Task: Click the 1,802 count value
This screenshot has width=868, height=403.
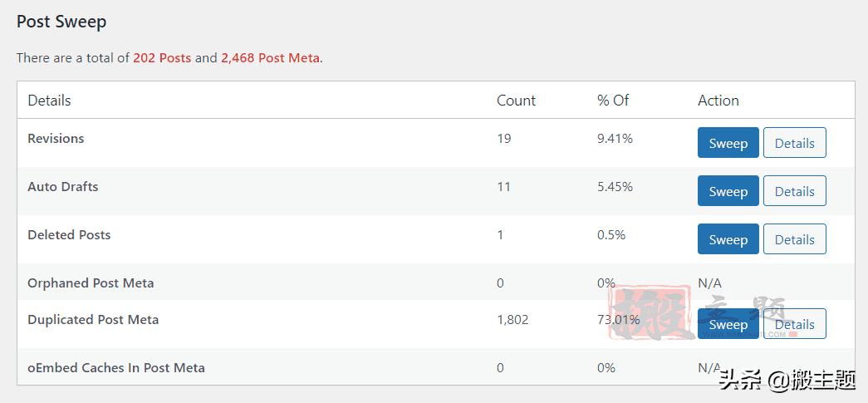Action: pos(512,320)
